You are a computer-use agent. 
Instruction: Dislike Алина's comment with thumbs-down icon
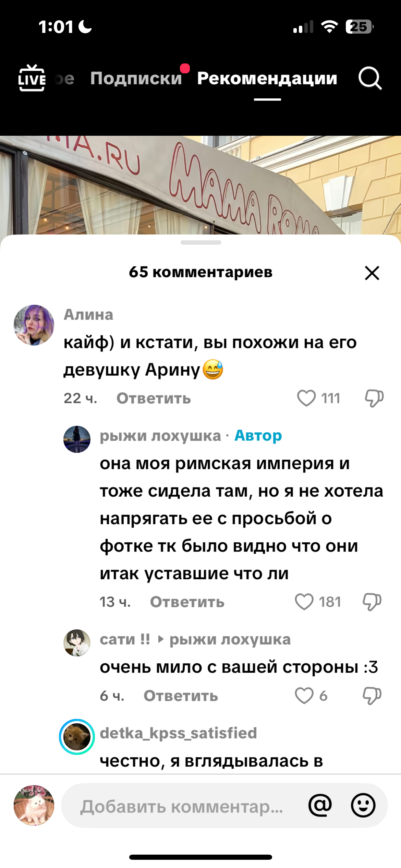pyautogui.click(x=374, y=398)
